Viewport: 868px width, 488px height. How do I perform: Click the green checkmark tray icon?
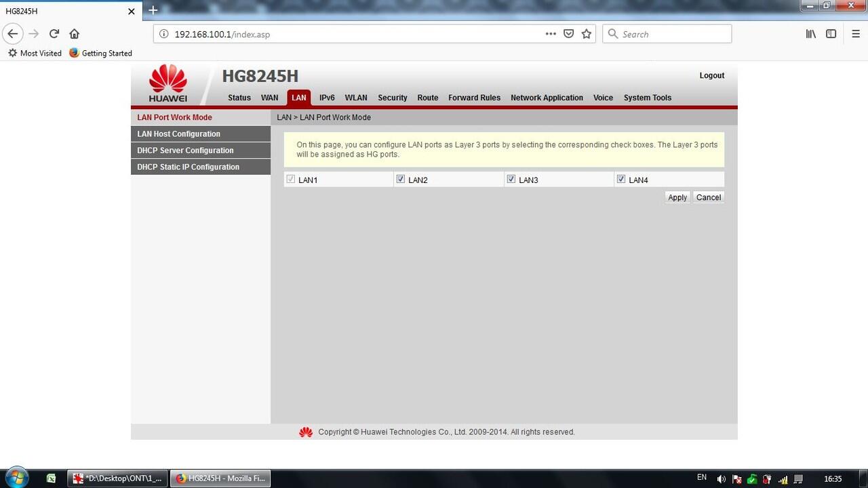coord(752,479)
